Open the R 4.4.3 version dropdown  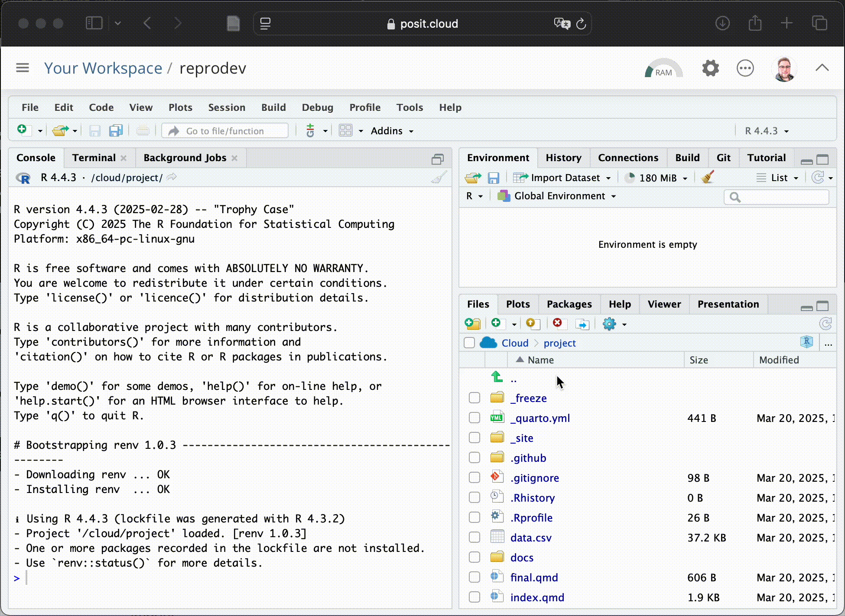[x=765, y=130]
